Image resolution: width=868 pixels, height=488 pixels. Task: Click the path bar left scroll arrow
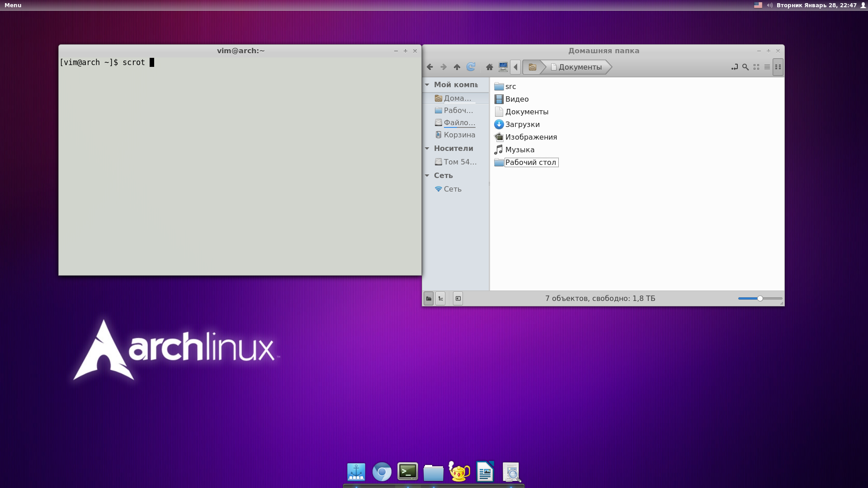[515, 67]
